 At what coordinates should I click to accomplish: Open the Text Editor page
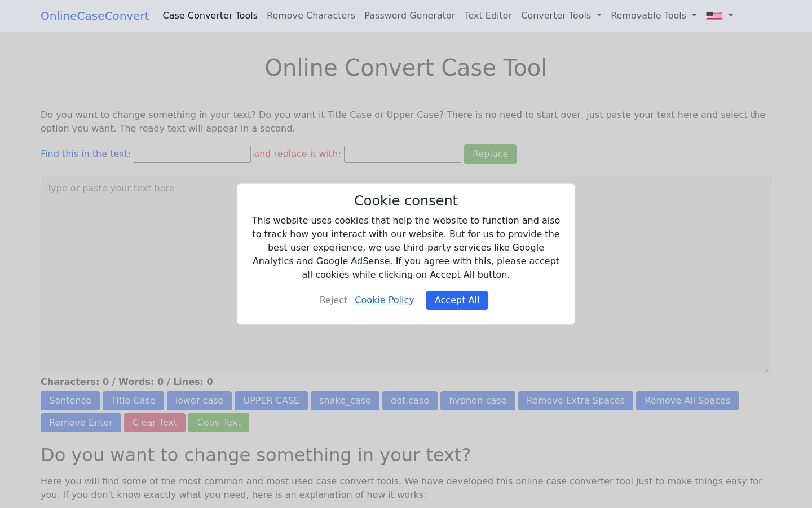point(488,15)
